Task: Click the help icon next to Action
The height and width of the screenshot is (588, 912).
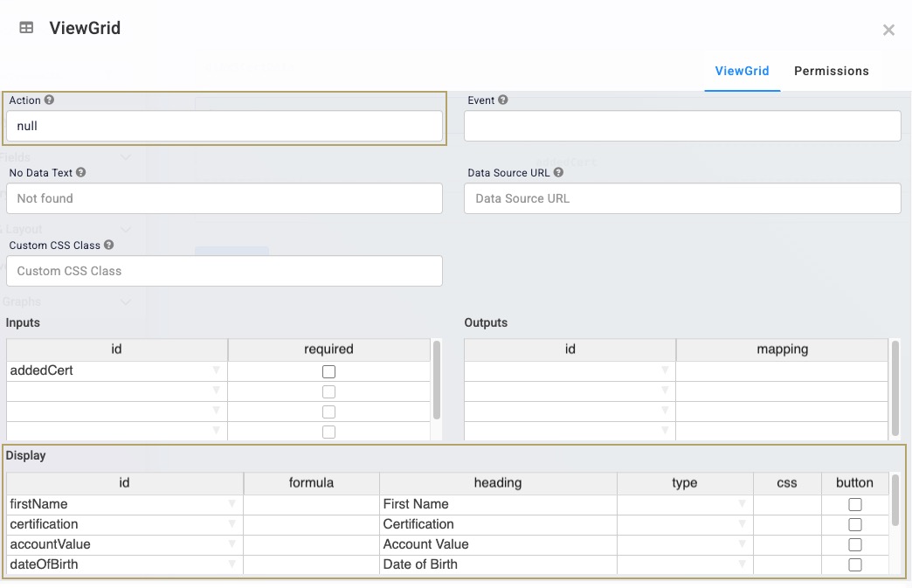Action: coord(50,100)
